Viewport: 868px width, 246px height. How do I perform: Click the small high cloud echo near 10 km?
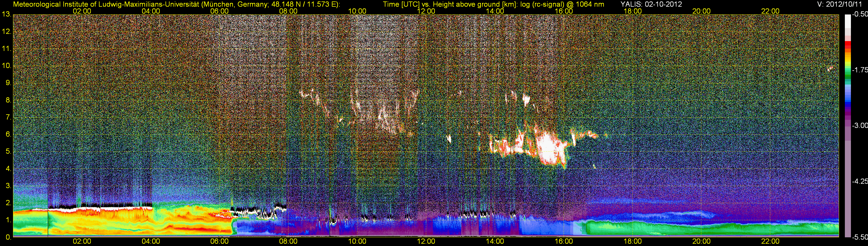coord(830,68)
